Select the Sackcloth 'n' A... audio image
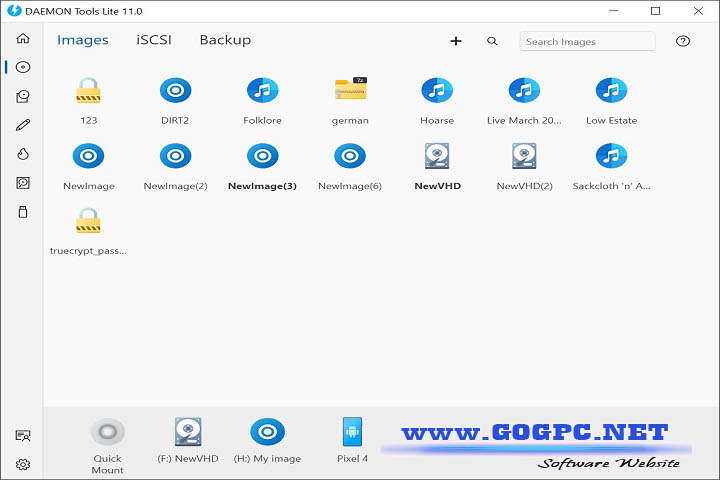 point(611,167)
